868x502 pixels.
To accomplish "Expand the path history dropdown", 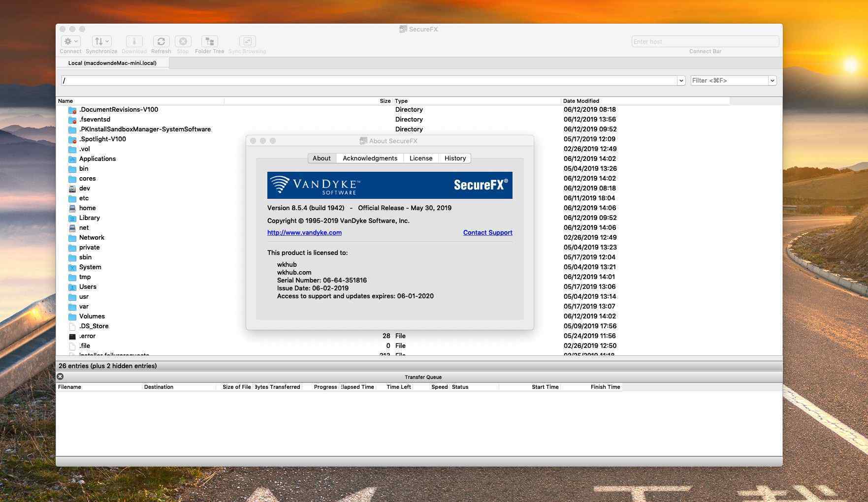I will [681, 81].
